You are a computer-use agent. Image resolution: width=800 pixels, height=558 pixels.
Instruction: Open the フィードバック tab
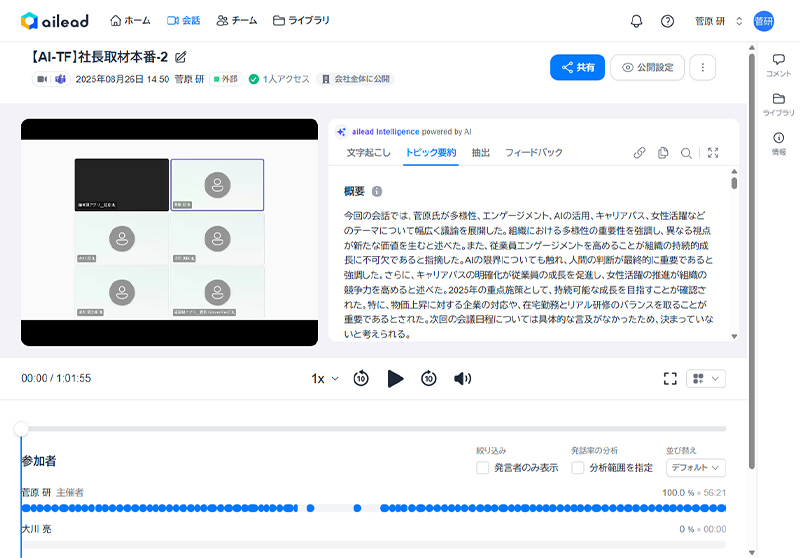click(x=533, y=153)
